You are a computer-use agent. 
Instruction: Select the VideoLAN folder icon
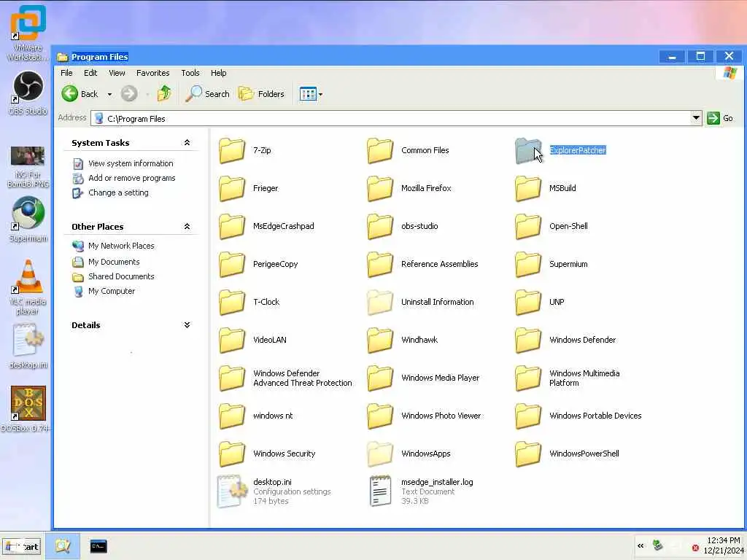(x=232, y=340)
